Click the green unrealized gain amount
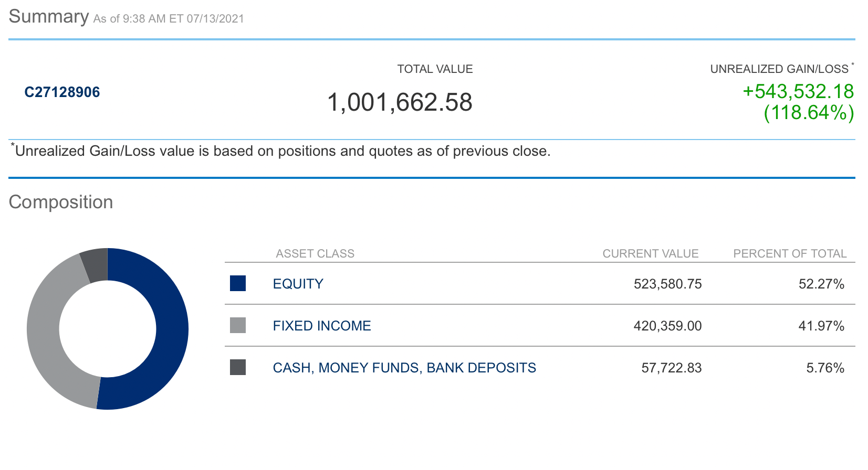The image size is (868, 470). [x=798, y=92]
